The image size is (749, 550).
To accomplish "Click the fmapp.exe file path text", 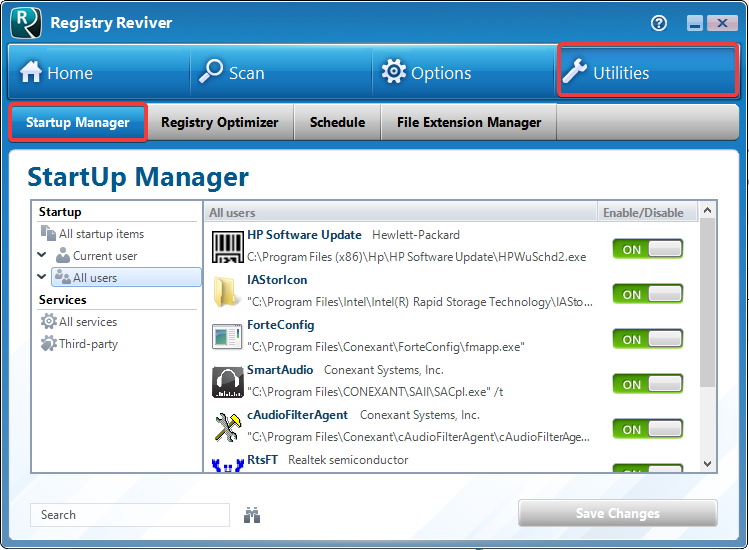I will (385, 347).
